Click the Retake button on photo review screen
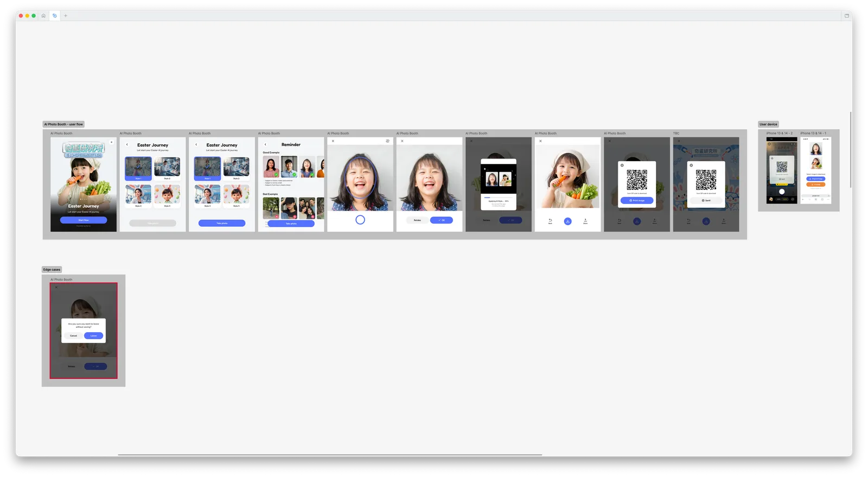Image resolution: width=868 pixels, height=477 pixels. 417,220
